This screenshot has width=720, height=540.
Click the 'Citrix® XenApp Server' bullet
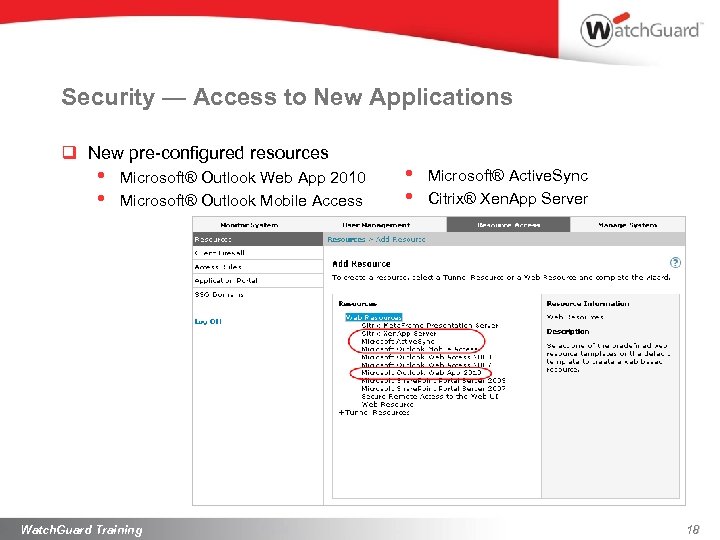tap(508, 199)
